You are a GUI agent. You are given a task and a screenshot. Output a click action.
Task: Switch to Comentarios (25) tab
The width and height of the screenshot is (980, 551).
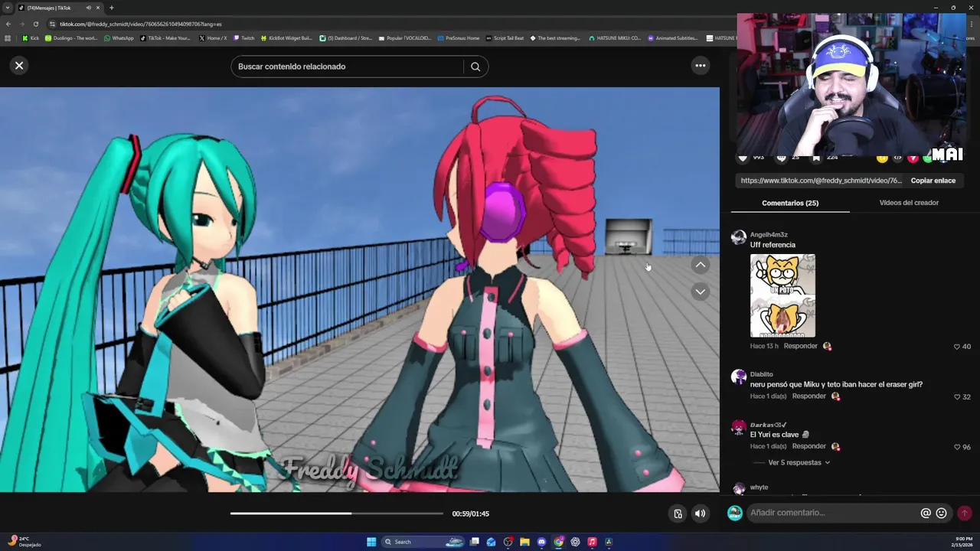click(790, 203)
